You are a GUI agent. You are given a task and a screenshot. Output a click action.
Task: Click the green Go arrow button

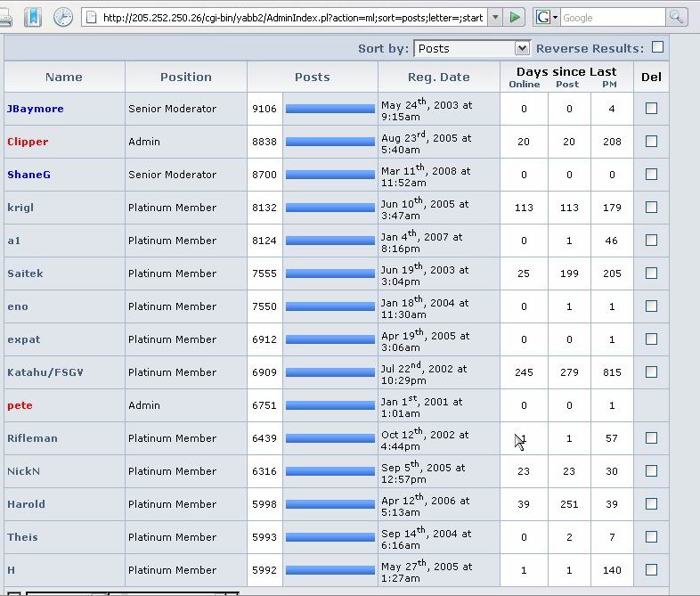point(515,17)
